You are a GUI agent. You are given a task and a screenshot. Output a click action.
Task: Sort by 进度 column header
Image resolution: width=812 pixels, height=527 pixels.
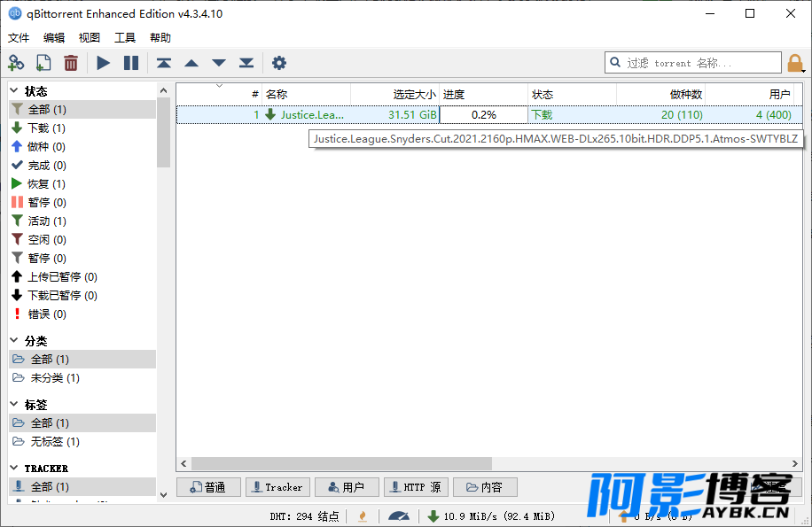click(483, 94)
